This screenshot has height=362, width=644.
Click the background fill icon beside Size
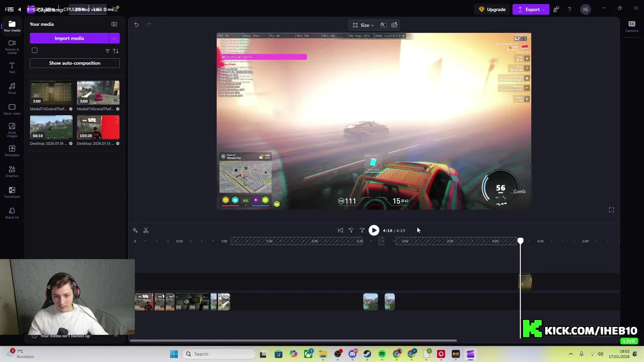tap(383, 25)
